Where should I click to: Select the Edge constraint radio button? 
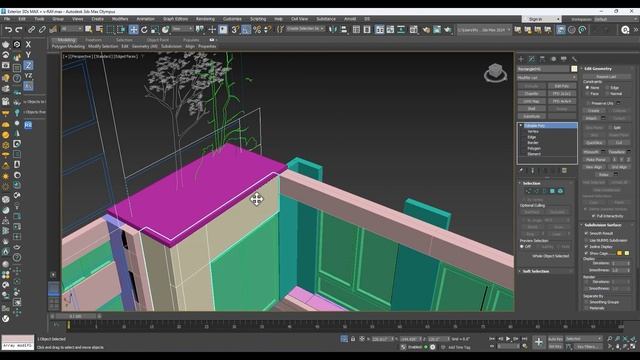pos(607,88)
